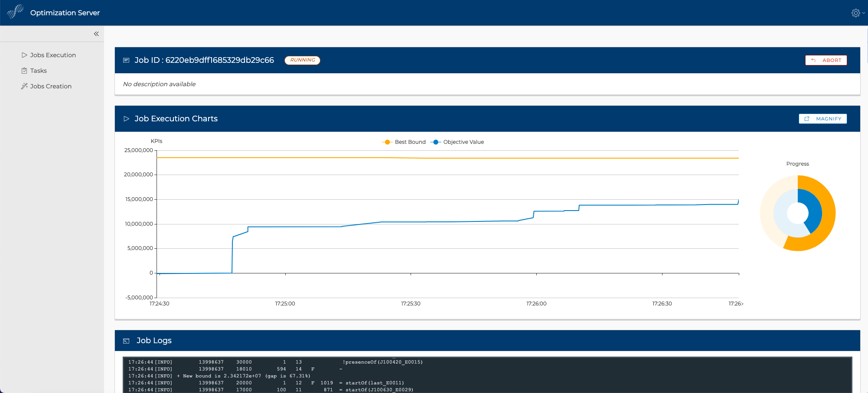The width and height of the screenshot is (868, 393).
Task: Click the magic-wand icon beside Jobs Creation
Action: click(x=25, y=86)
